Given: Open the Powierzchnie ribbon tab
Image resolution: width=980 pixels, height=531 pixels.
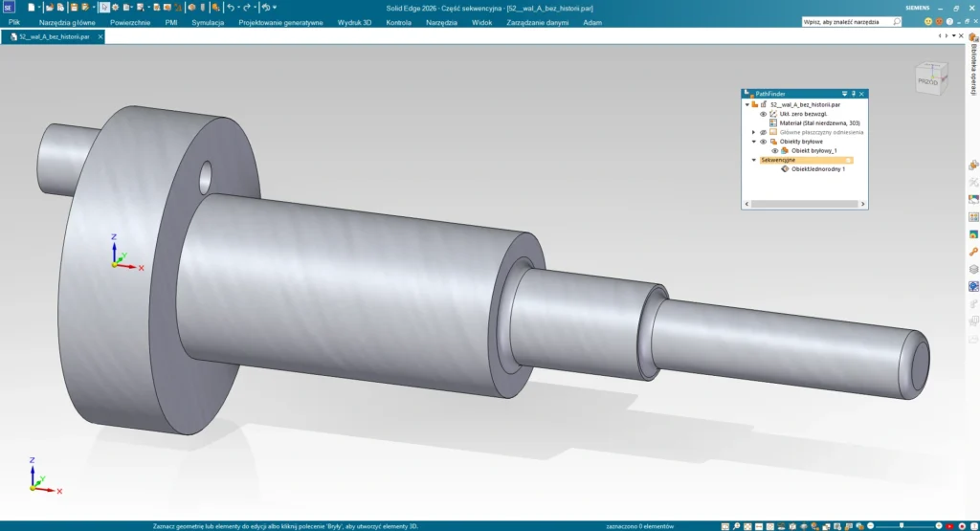Looking at the screenshot, I should (x=130, y=21).
